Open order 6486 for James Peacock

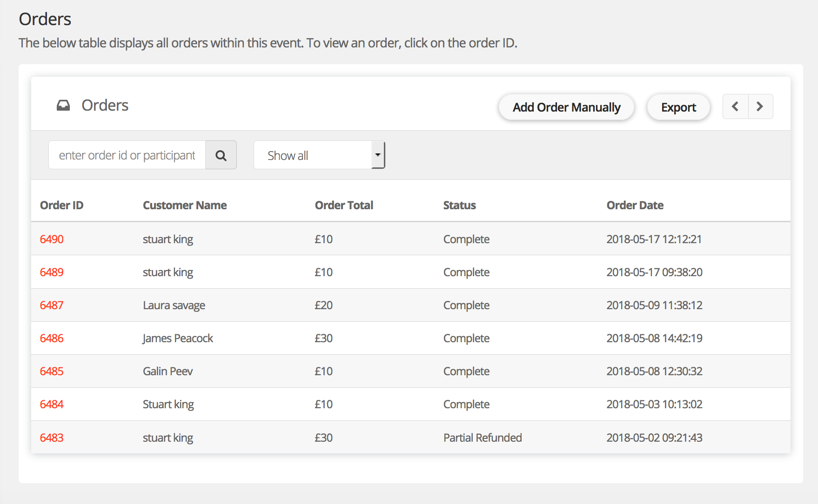pyautogui.click(x=52, y=338)
